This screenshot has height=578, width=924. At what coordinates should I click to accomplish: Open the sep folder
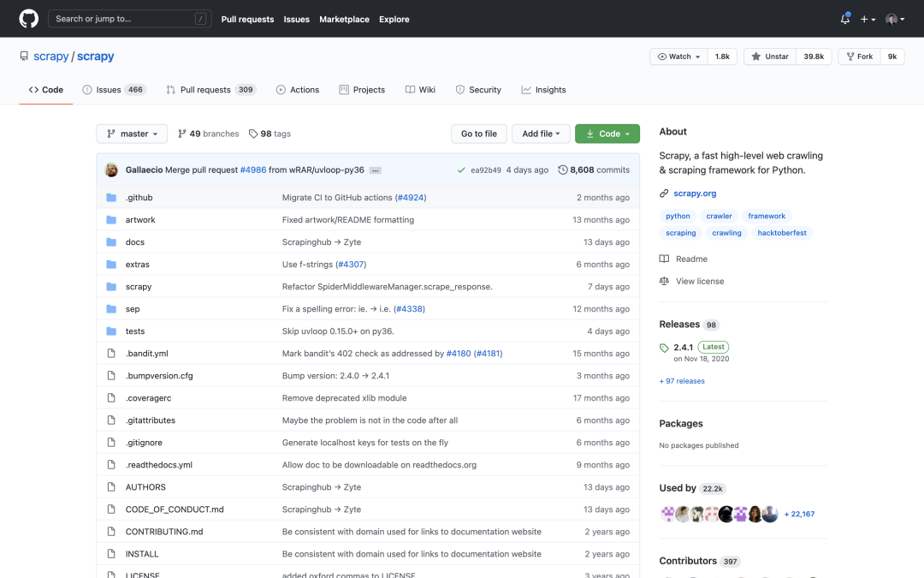[133, 309]
